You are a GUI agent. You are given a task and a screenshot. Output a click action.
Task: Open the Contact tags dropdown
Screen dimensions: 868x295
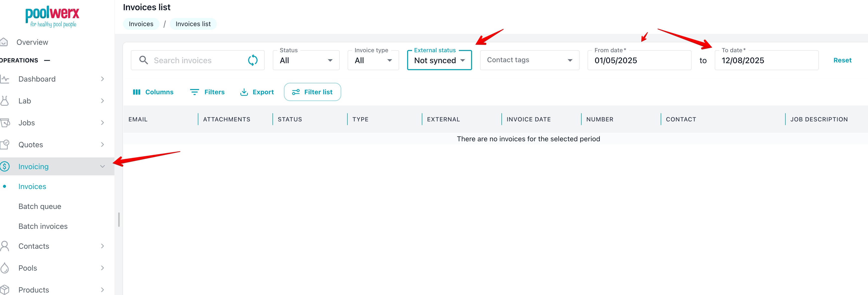coord(529,60)
